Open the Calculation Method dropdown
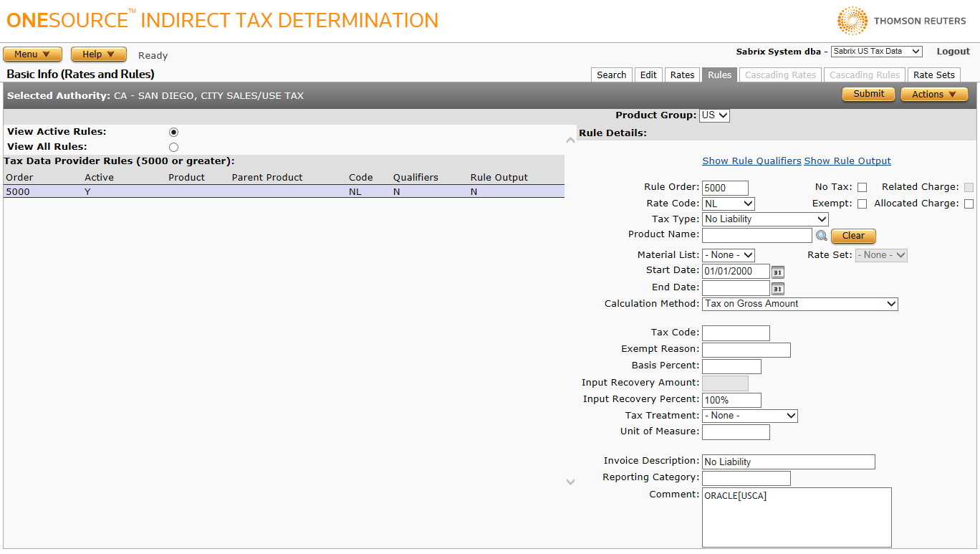The width and height of the screenshot is (980, 554). pyautogui.click(x=799, y=304)
